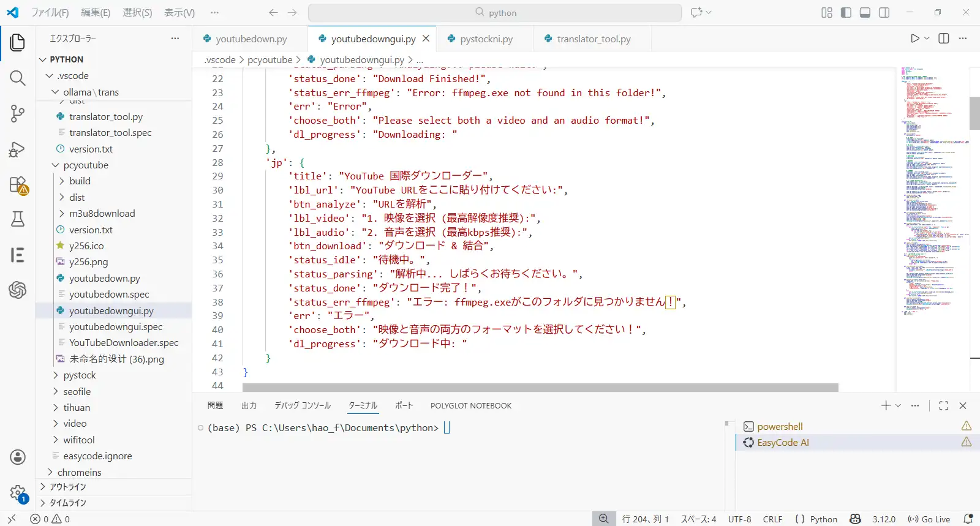Screen dimensions: 980x526
Task: Select the EasyCode AI terminal entry
Action: pos(856,442)
